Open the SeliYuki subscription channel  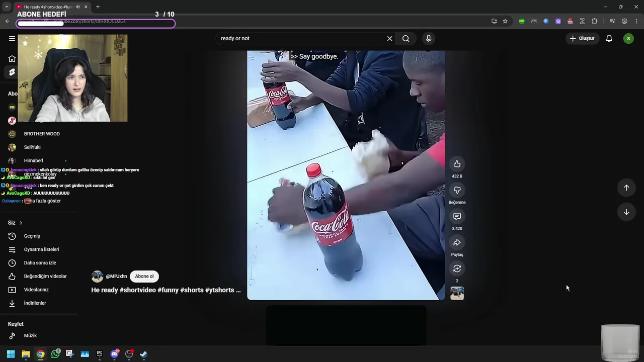[x=38, y=147]
